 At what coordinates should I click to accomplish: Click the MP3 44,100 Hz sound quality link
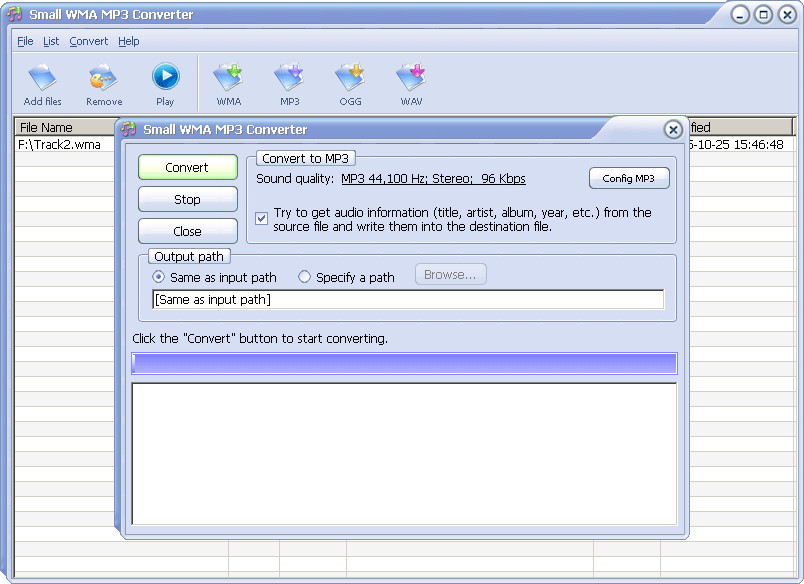[x=433, y=178]
